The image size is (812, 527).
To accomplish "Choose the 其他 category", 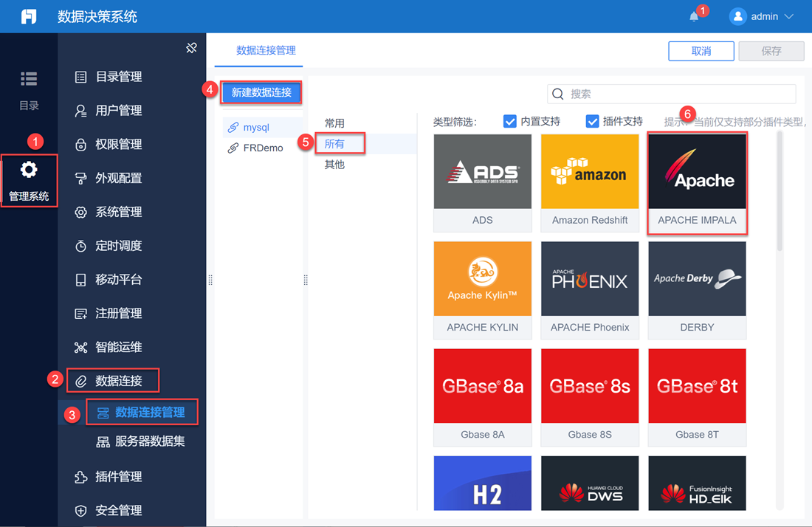I will click(x=334, y=165).
